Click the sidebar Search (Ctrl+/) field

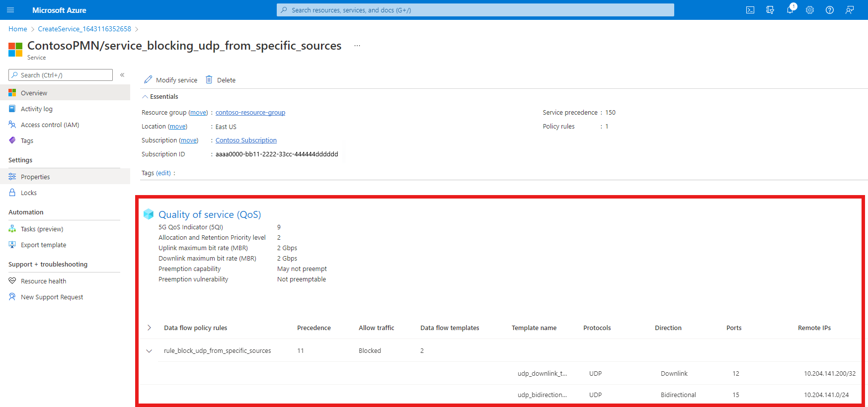(61, 75)
